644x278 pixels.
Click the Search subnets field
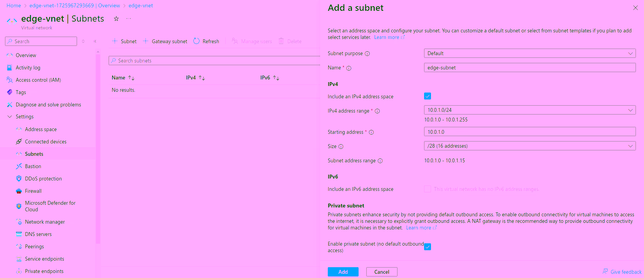[x=215, y=61]
